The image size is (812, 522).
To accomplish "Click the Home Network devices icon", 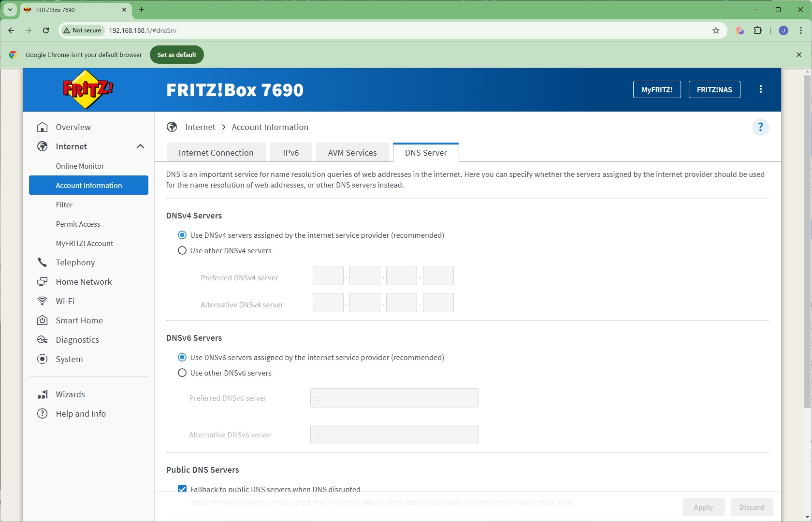I will tap(43, 282).
